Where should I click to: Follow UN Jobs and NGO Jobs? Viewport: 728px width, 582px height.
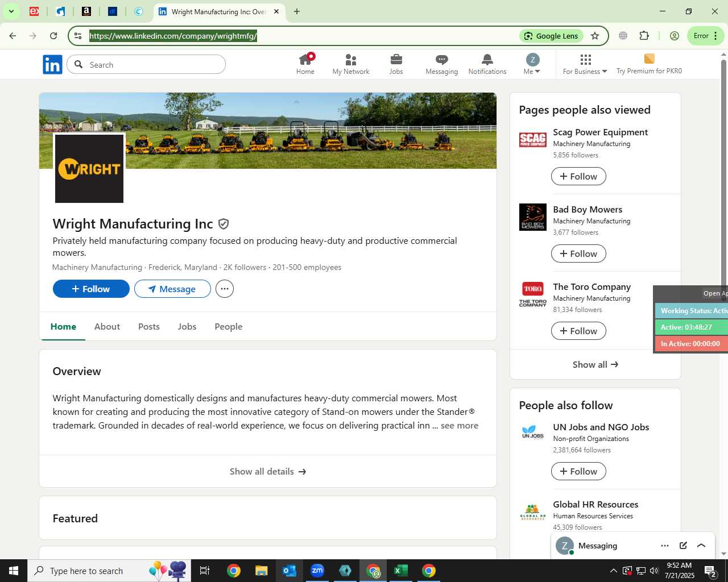pyautogui.click(x=578, y=471)
